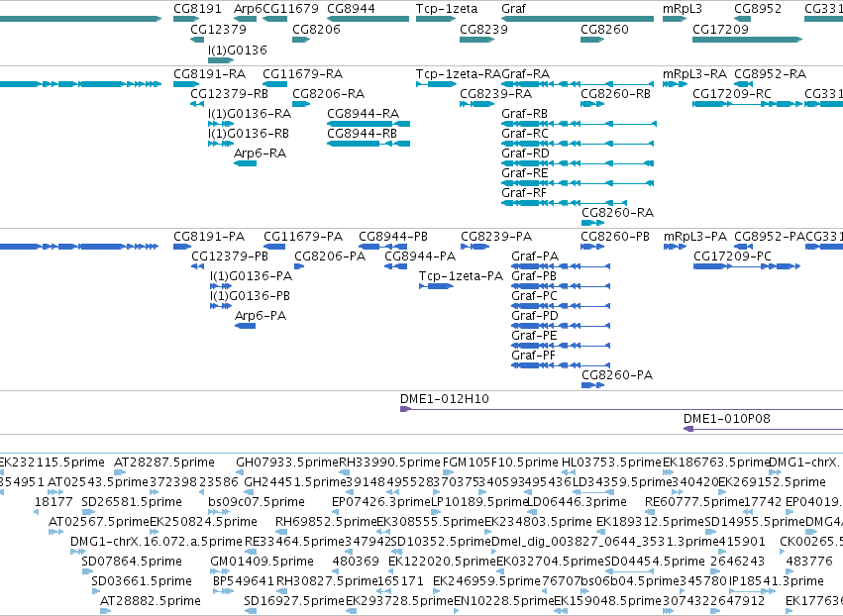Click the CG17209-PC protein label
Image resolution: width=843 pixels, height=616 pixels.
(x=732, y=256)
